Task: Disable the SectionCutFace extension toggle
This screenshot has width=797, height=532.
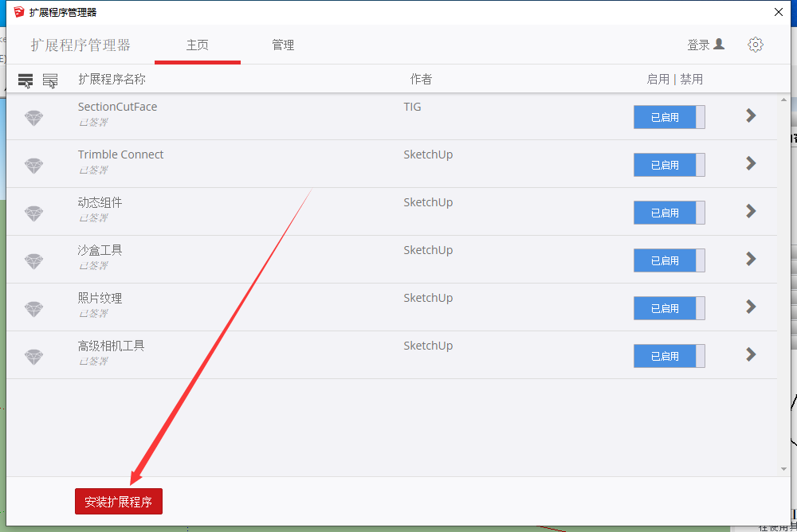Action: [669, 117]
